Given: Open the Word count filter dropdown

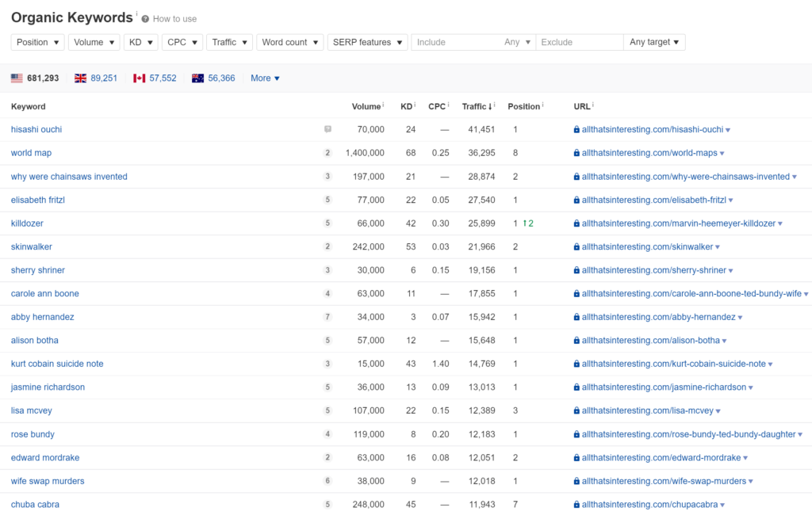Looking at the screenshot, I should 290,42.
